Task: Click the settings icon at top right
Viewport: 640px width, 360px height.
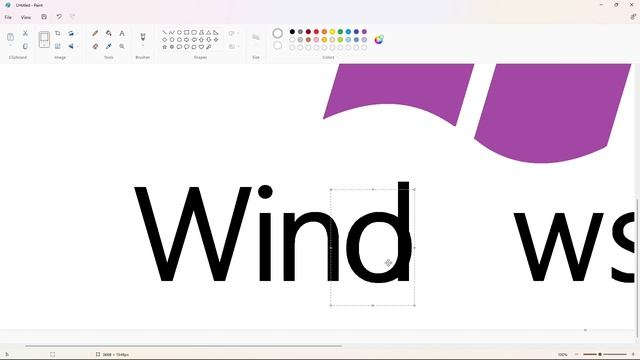Action: [x=633, y=17]
